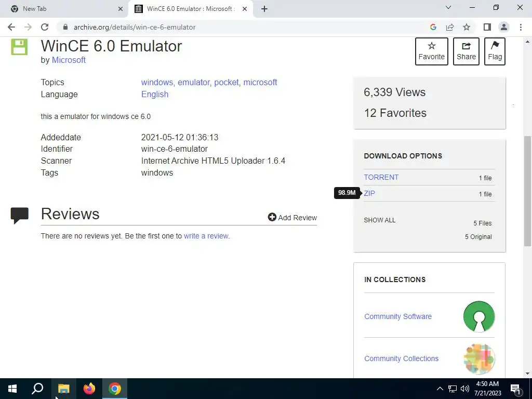Reload the archive.org page

point(45,27)
